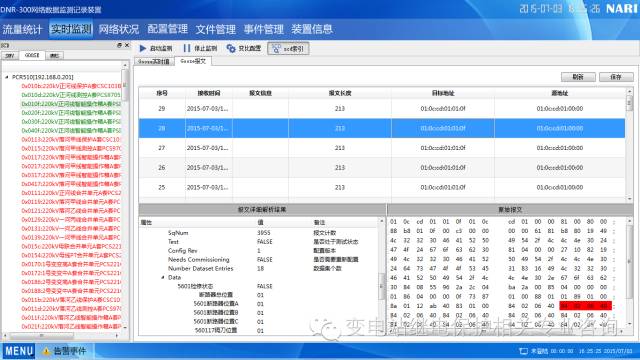
Task: Click the 报文长度 column header
Action: pyautogui.click(x=340, y=93)
